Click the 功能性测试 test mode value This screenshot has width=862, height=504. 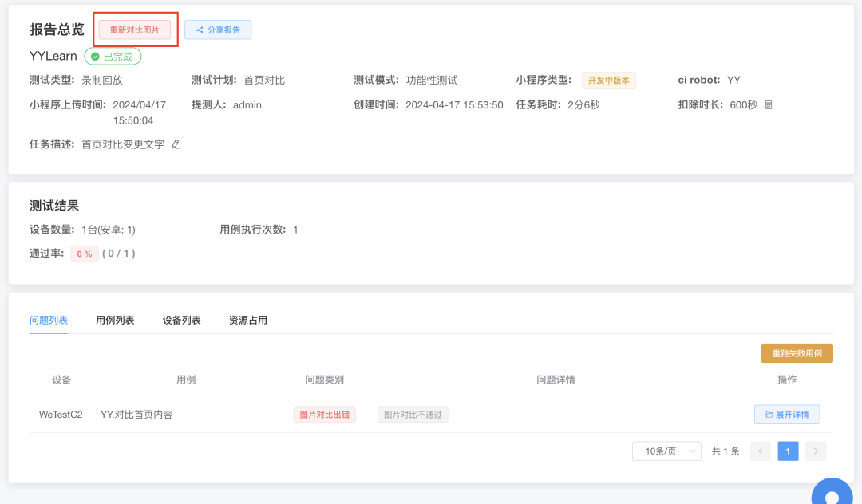(432, 81)
